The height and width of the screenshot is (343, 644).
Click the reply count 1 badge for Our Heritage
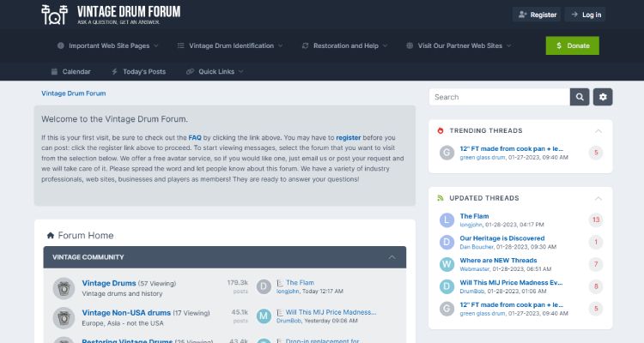596,242
